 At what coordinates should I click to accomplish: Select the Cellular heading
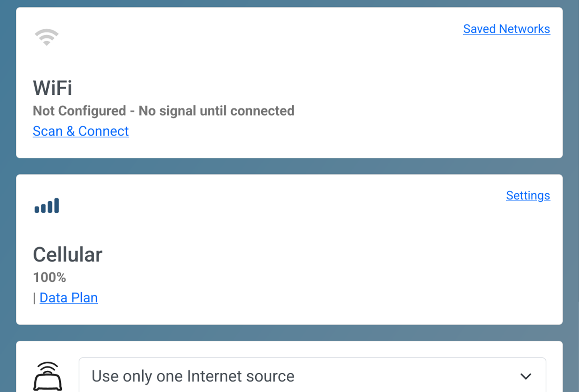tap(68, 255)
